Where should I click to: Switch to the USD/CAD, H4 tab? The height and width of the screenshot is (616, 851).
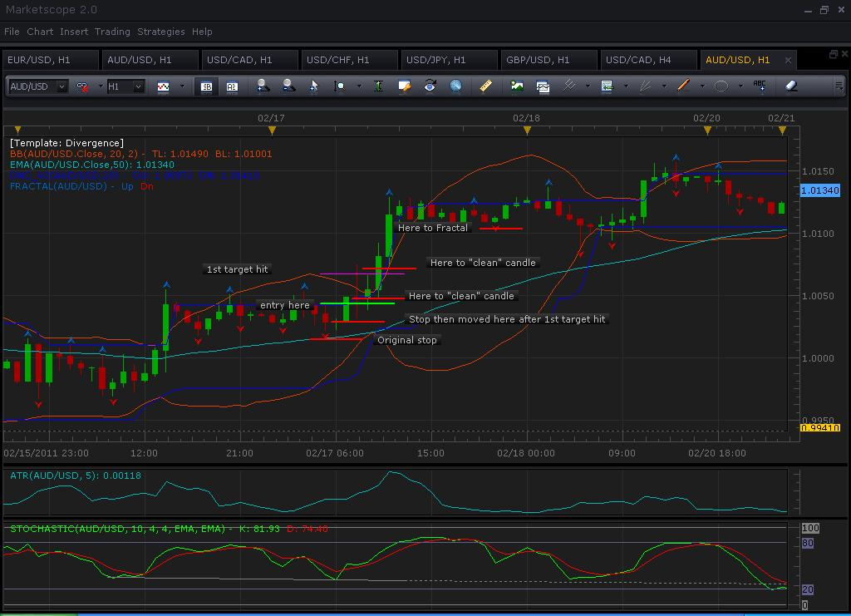648,60
